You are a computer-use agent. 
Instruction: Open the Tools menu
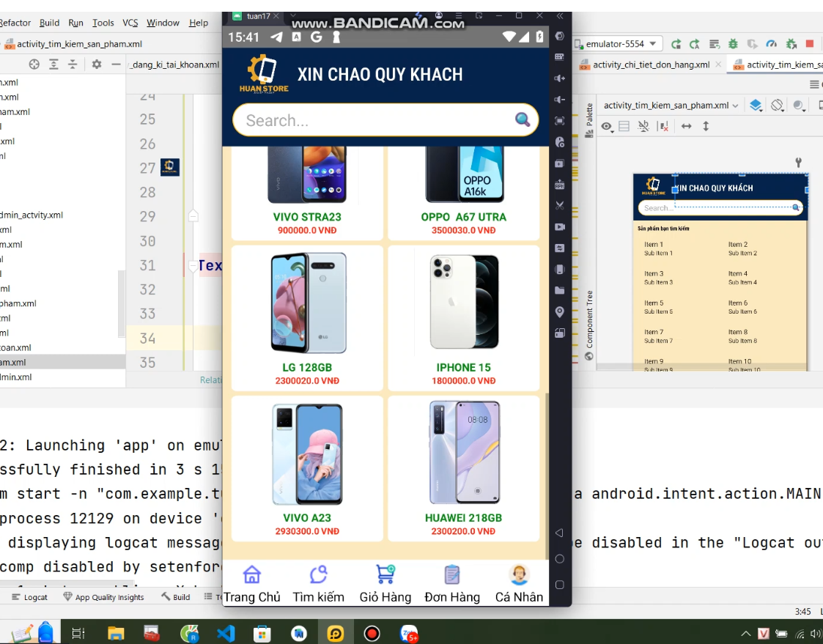[x=103, y=23]
